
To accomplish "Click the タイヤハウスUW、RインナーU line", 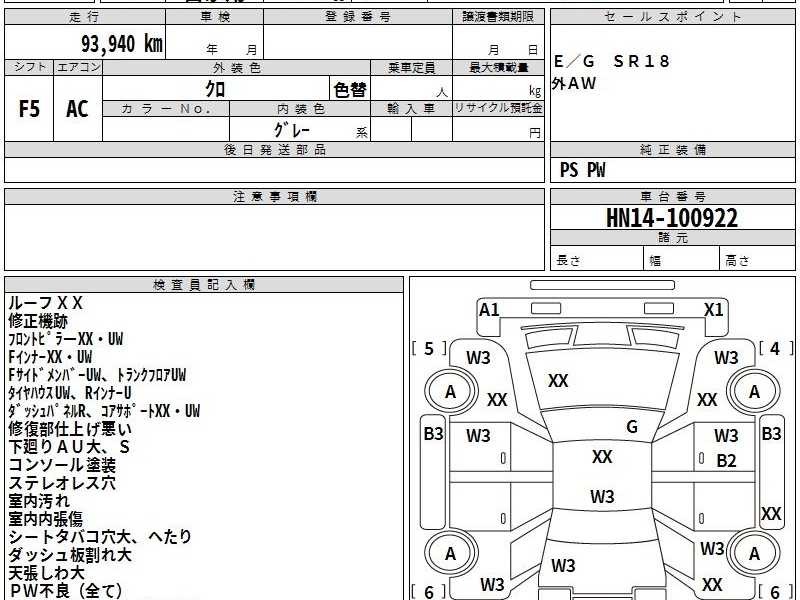I will click(x=69, y=393).
